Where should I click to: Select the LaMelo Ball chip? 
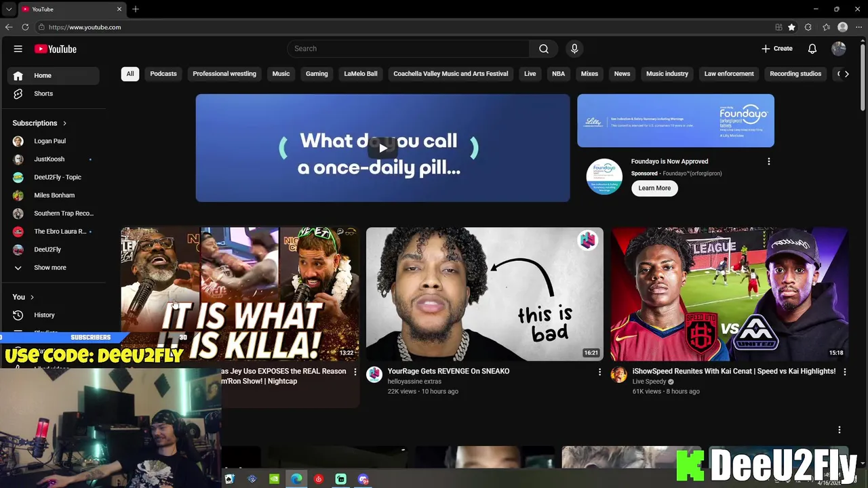361,74
